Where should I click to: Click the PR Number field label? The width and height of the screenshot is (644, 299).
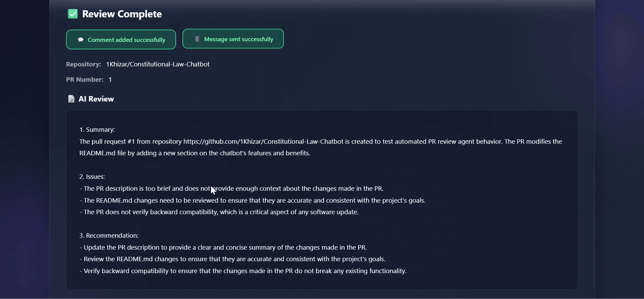pyautogui.click(x=85, y=80)
